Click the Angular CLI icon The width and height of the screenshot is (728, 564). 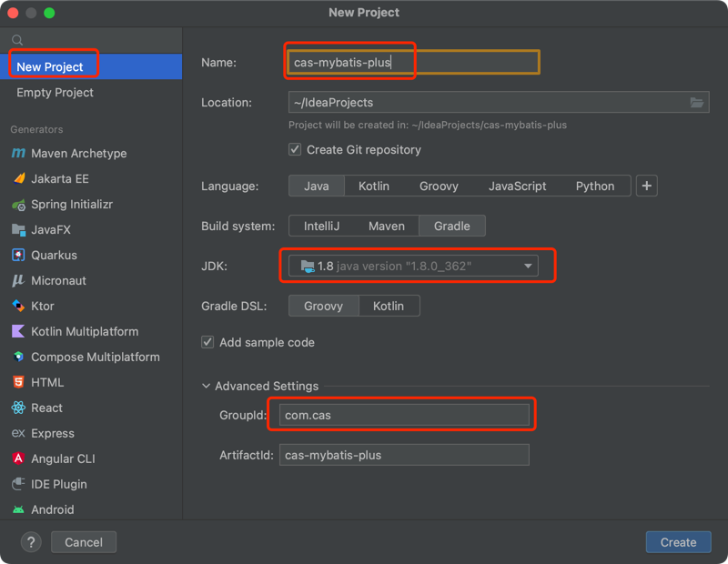18,459
